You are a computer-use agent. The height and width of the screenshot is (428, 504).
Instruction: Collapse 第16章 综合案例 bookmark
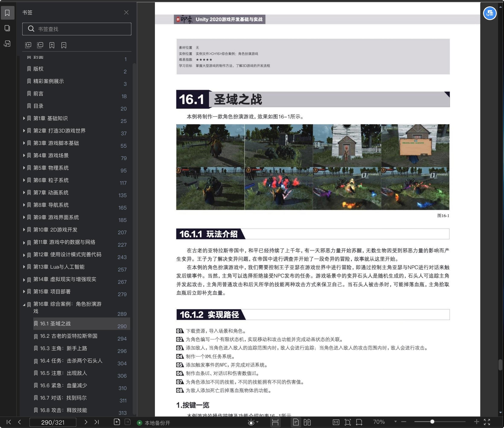[x=24, y=304]
